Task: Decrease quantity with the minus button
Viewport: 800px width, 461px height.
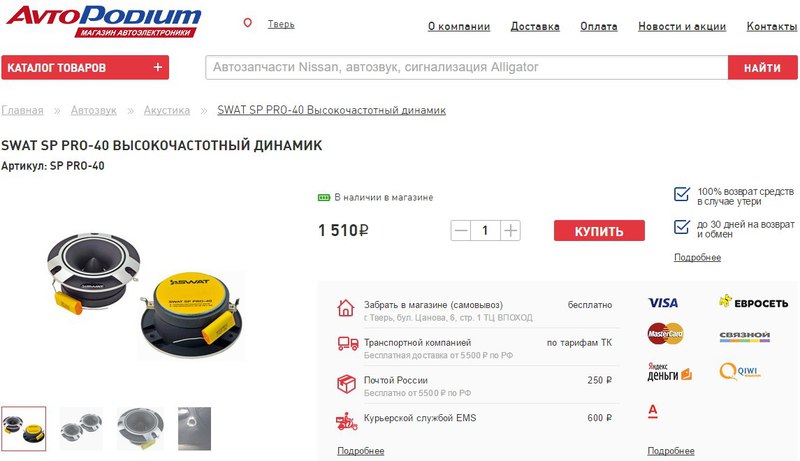Action: pyautogui.click(x=461, y=230)
